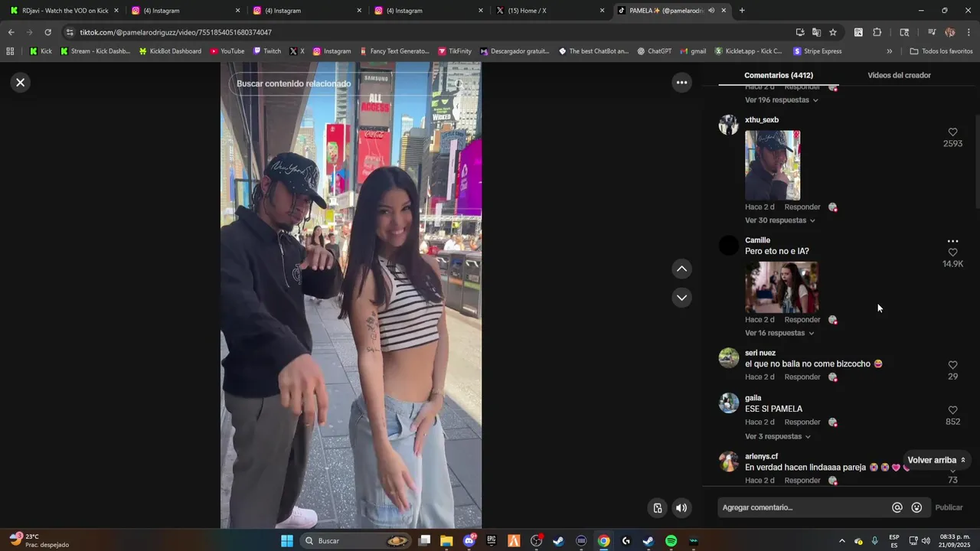Go to the previous video
The image size is (980, 551).
[x=681, y=269]
